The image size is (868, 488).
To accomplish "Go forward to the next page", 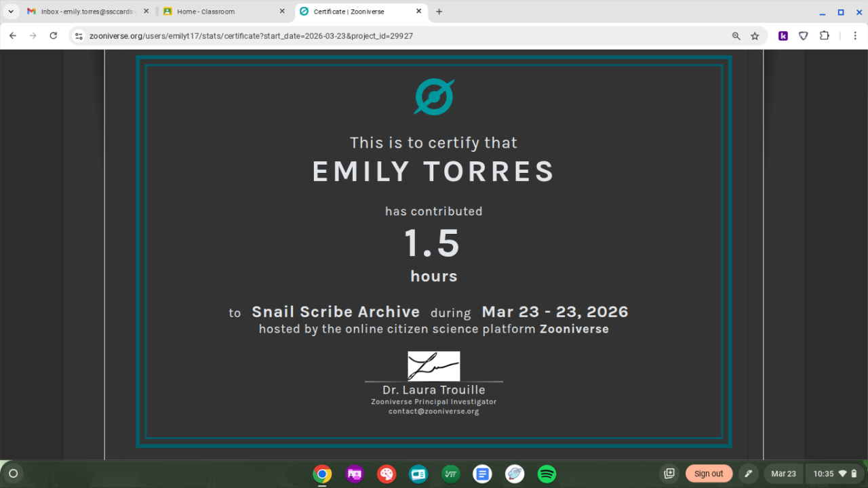I will [x=33, y=36].
